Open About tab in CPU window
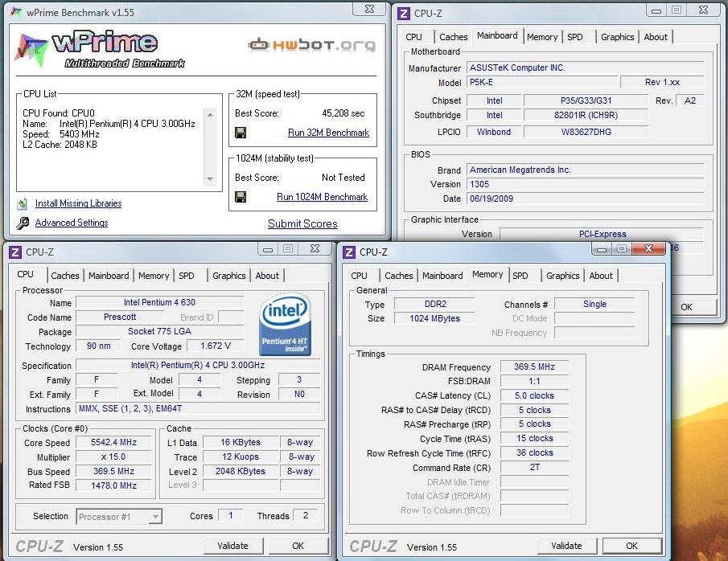Image resolution: width=728 pixels, height=561 pixels. coord(267,276)
